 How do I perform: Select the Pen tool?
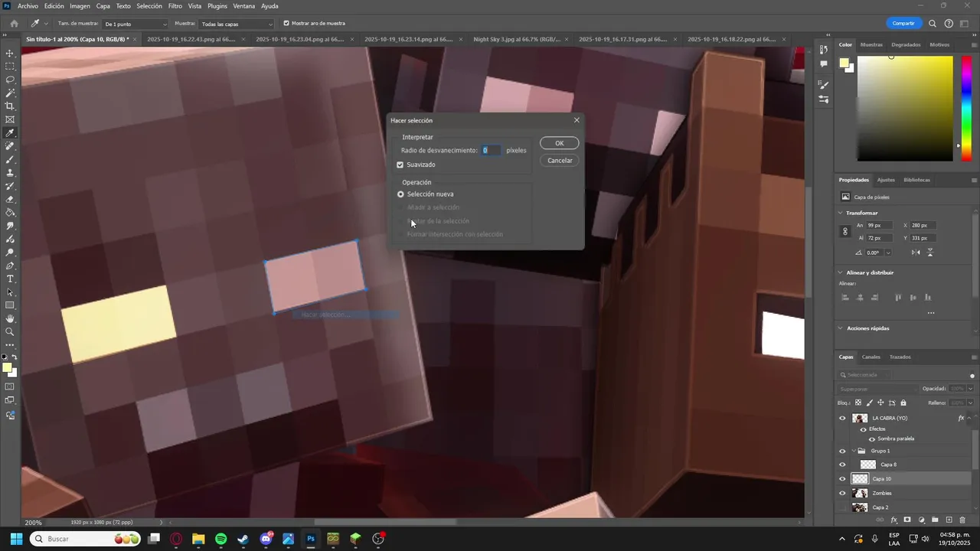[10, 266]
